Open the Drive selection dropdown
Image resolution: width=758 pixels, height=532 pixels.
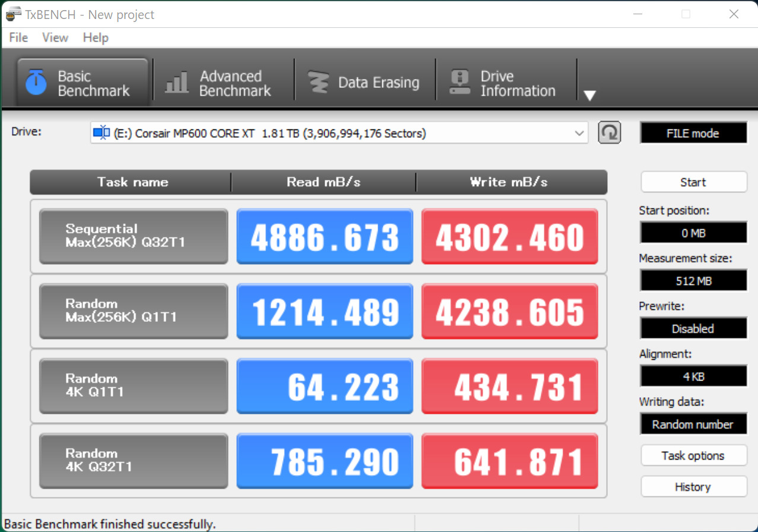579,134
